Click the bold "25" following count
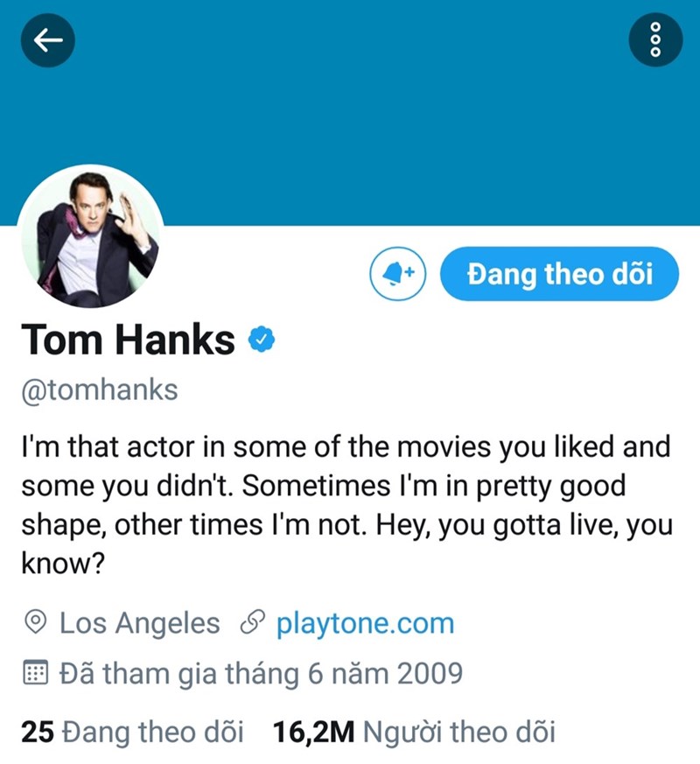The image size is (700, 764). (x=38, y=732)
